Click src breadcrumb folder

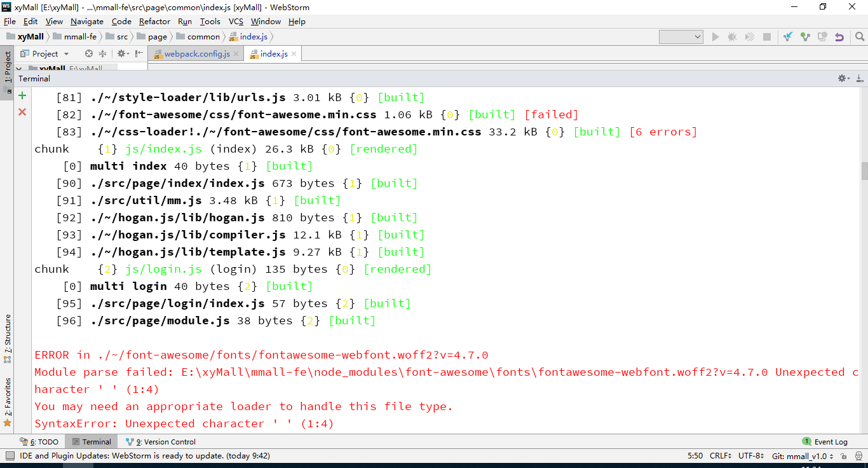click(116, 37)
